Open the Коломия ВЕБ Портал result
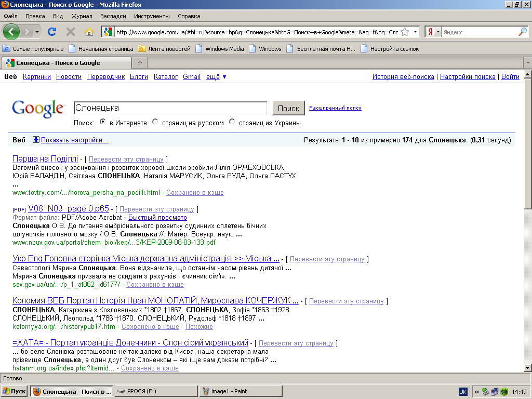This screenshot has height=399, width=532. [x=155, y=300]
